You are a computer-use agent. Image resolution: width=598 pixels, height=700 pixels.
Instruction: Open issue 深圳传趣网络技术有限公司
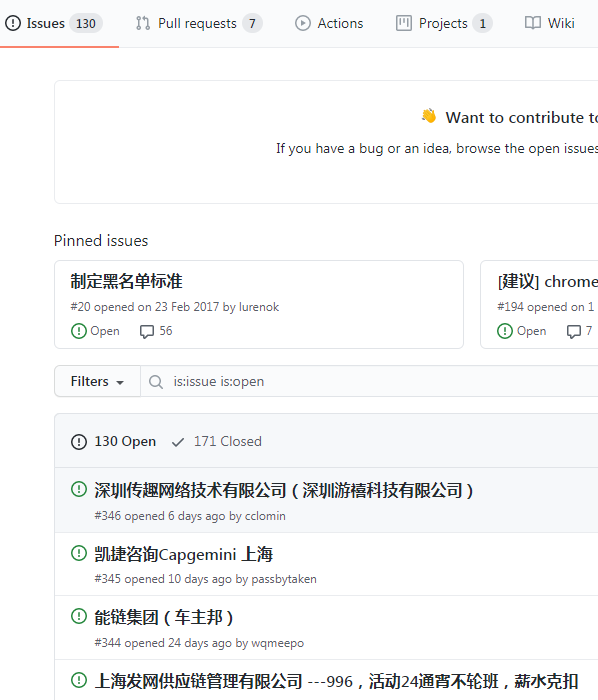284,490
